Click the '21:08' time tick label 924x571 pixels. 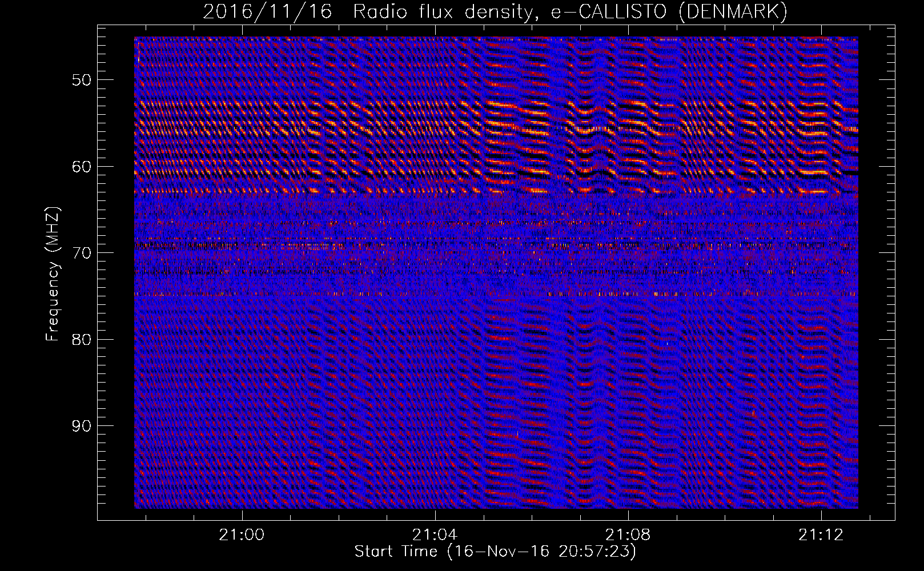click(628, 535)
